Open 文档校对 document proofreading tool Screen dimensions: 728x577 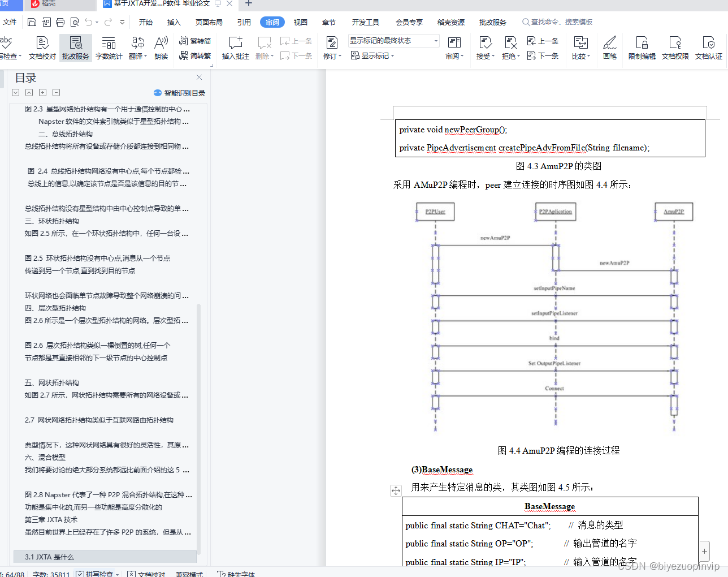click(x=42, y=48)
